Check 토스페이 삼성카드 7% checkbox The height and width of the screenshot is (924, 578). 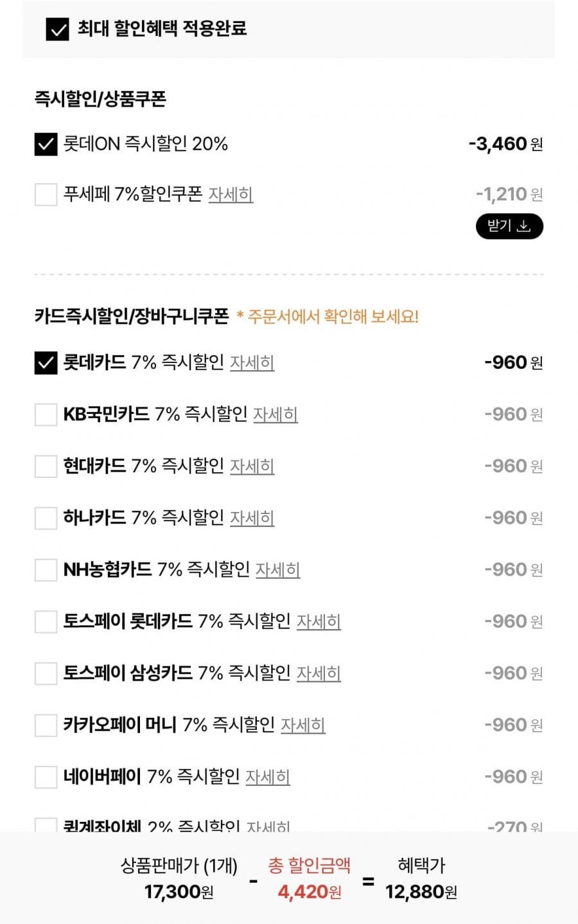click(x=46, y=673)
